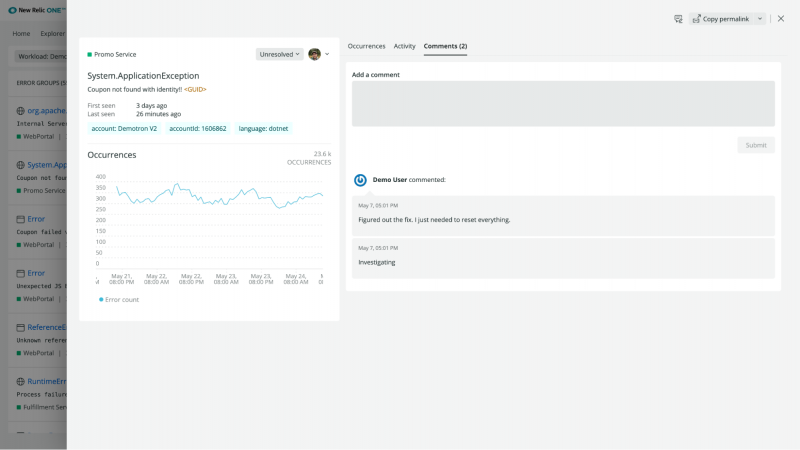Click the globe icon beside RuntimeError group

coord(20,382)
